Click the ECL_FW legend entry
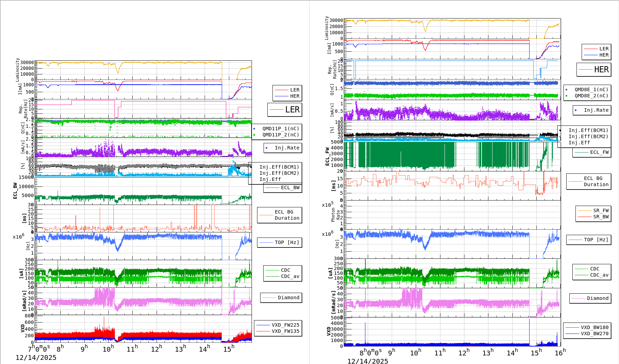619x364 pixels. click(599, 153)
